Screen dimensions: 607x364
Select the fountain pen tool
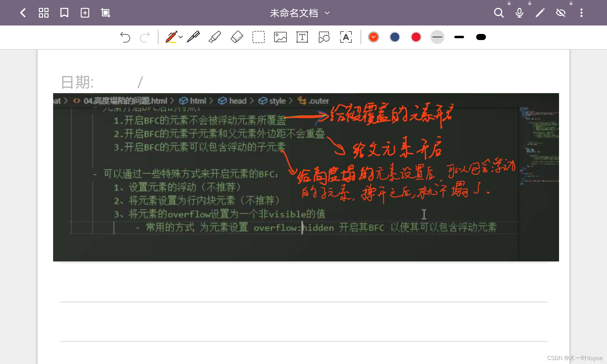click(x=193, y=37)
